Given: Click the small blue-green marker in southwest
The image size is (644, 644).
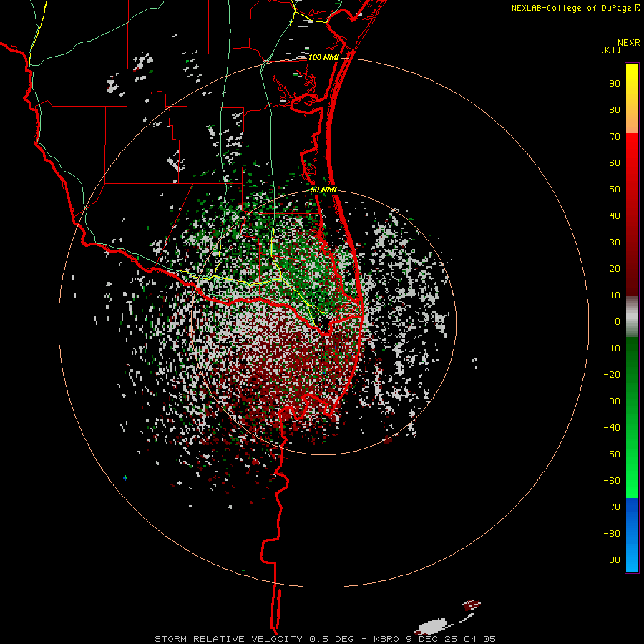Looking at the screenshot, I should tap(125, 478).
